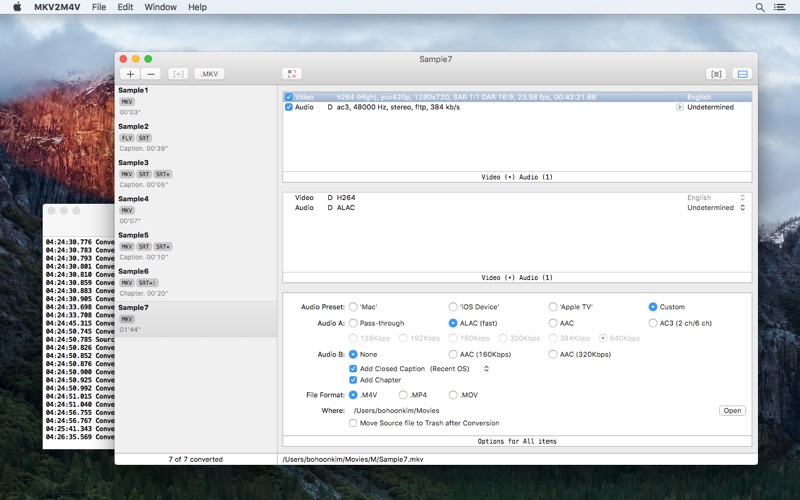Toggle Add Chapter checkbox
This screenshot has height=500, width=800.
click(x=353, y=380)
